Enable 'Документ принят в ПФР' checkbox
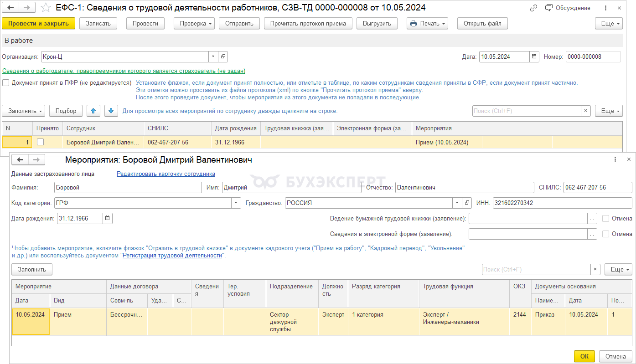The image size is (636, 364). click(x=6, y=83)
